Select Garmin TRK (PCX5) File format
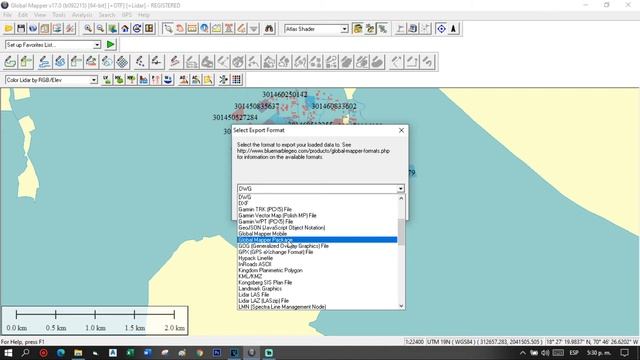 (x=317, y=209)
